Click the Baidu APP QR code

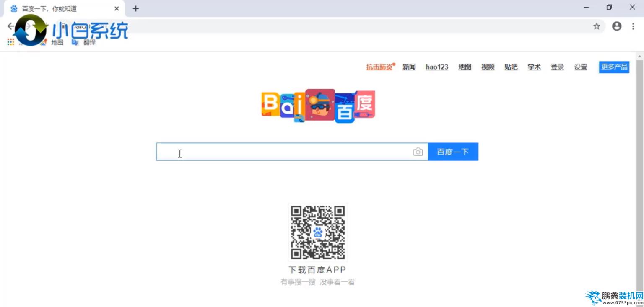point(318,232)
